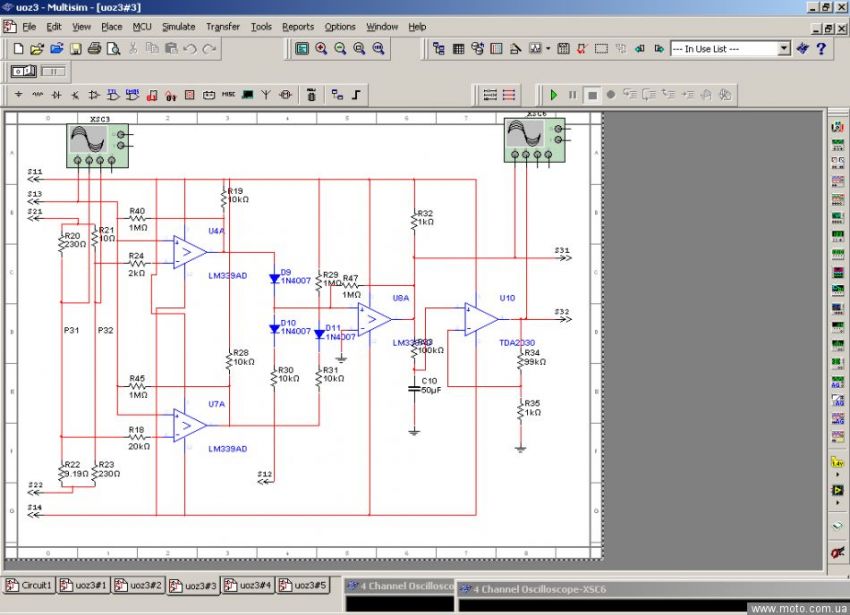The height and width of the screenshot is (615, 850).
Task: Place a Source component
Action: click(x=18, y=95)
